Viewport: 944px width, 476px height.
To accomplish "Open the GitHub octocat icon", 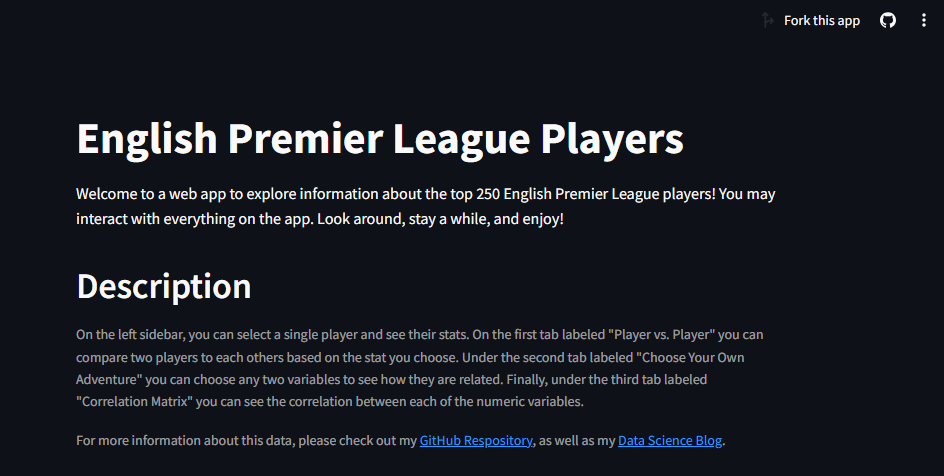I will [887, 20].
